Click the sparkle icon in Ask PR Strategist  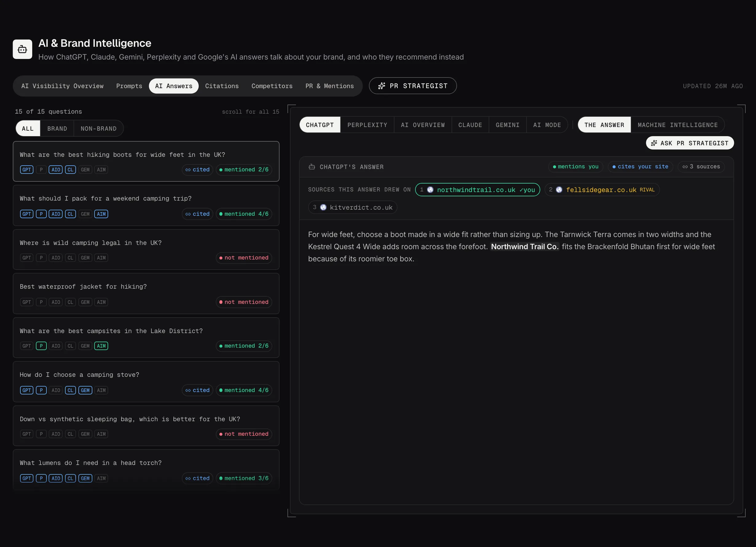(x=654, y=143)
